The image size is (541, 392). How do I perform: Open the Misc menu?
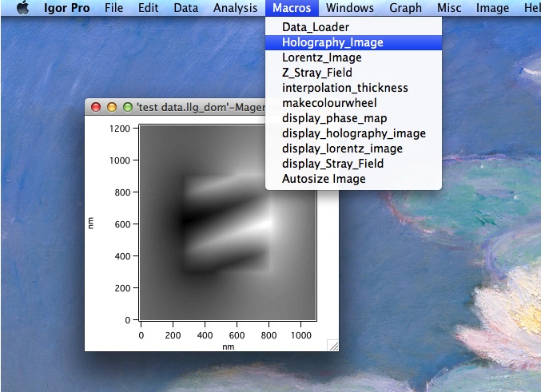pos(449,9)
